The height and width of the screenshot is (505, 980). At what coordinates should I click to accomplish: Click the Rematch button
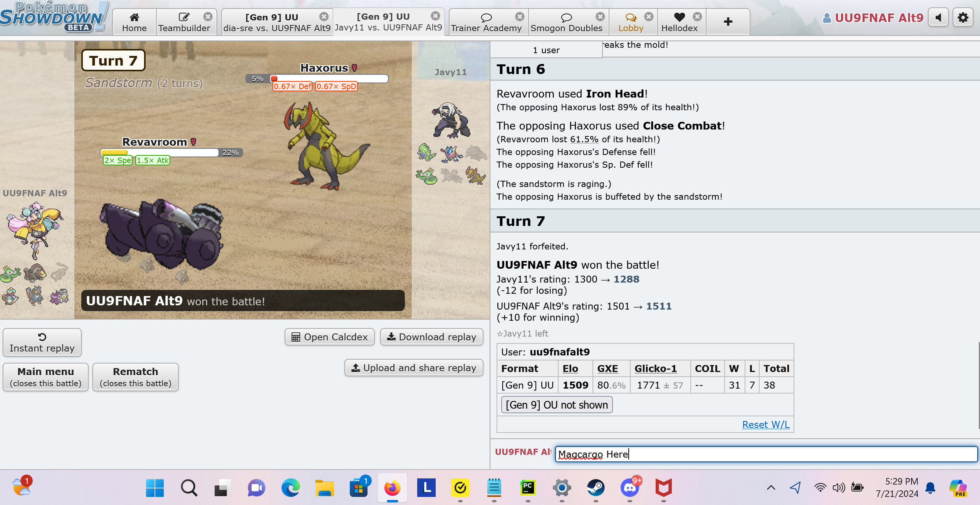(136, 377)
